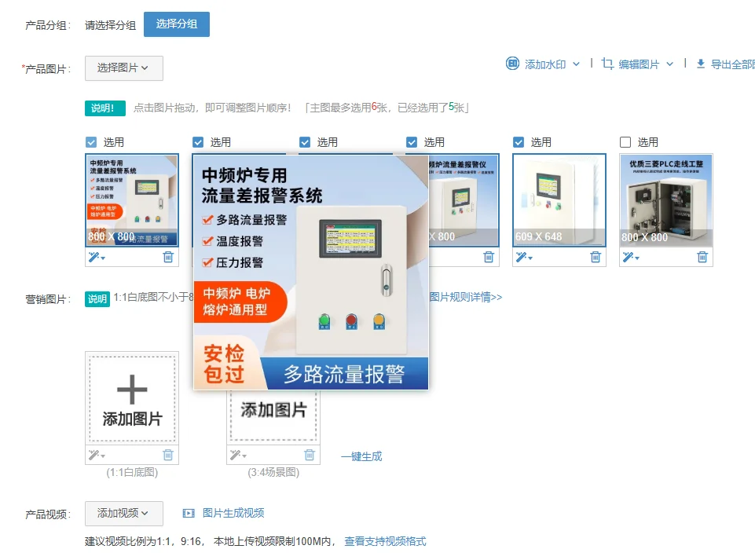Click the 添加水印 label
The width and height of the screenshot is (755, 560).
pyautogui.click(x=545, y=64)
